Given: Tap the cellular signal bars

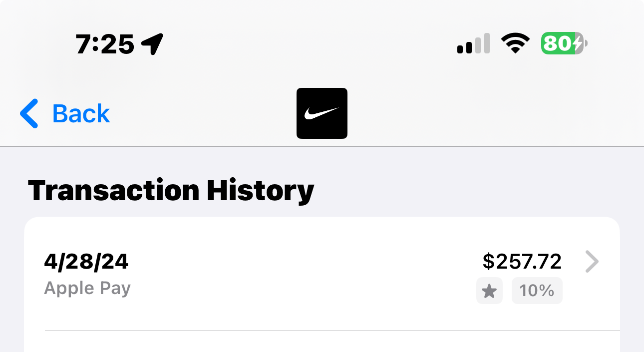Looking at the screenshot, I should tap(473, 44).
